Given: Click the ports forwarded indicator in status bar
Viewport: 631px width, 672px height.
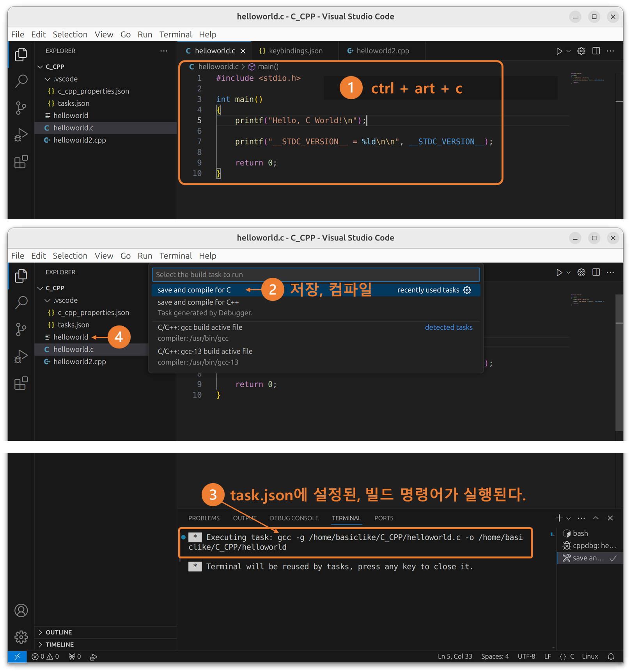Looking at the screenshot, I should (74, 656).
